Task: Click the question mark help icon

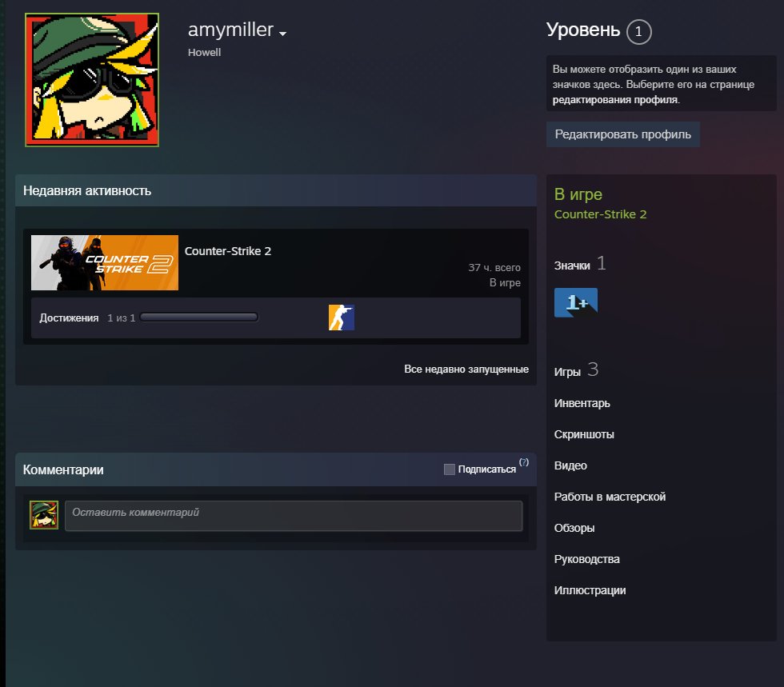Action: click(x=523, y=462)
